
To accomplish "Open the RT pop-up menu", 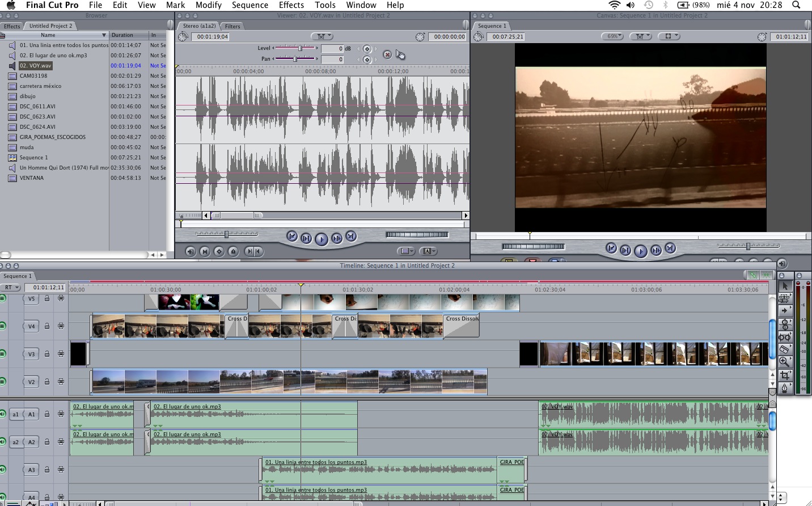I will [11, 288].
